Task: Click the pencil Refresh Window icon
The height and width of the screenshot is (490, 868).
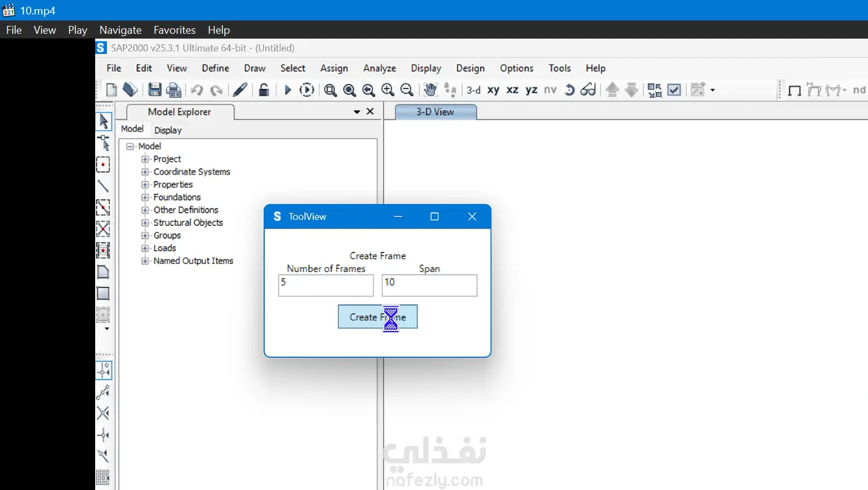Action: (x=240, y=90)
